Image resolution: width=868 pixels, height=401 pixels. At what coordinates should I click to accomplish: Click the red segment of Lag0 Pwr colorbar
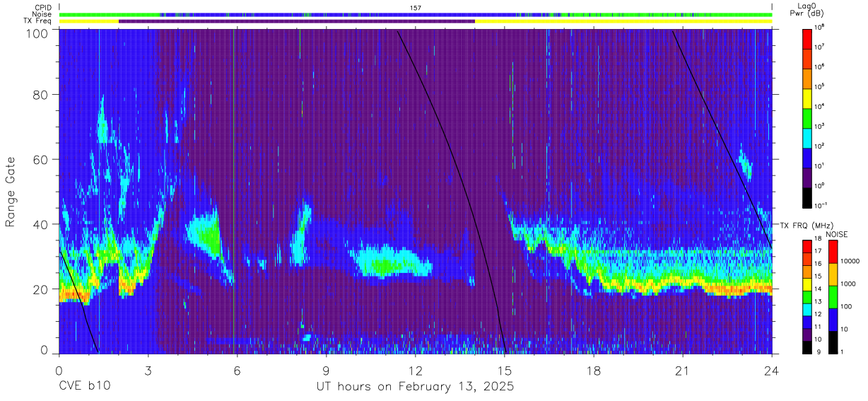807,37
